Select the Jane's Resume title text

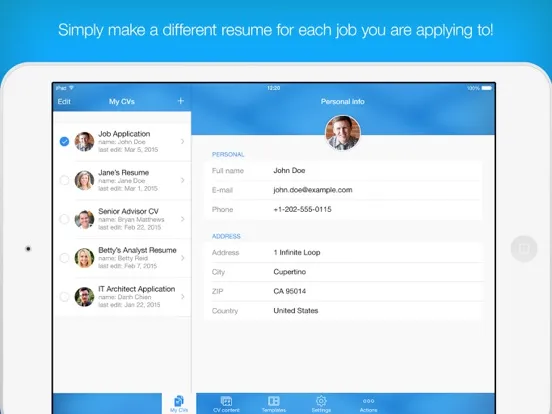(124, 172)
